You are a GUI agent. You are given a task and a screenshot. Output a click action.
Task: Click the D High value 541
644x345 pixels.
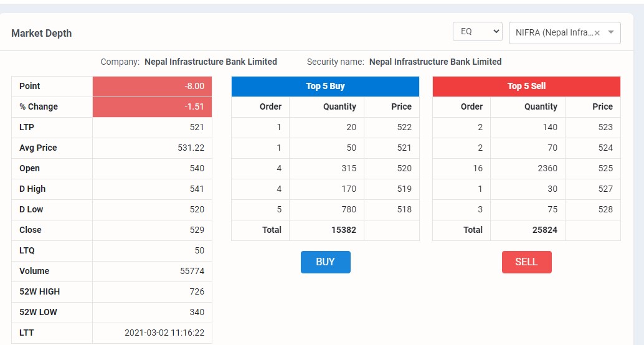click(197, 189)
